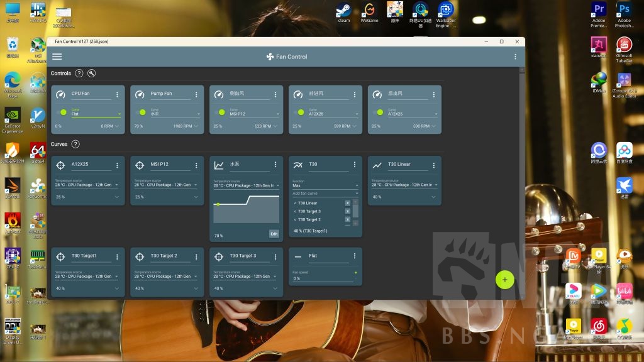Click the green plus add button

tap(504, 280)
